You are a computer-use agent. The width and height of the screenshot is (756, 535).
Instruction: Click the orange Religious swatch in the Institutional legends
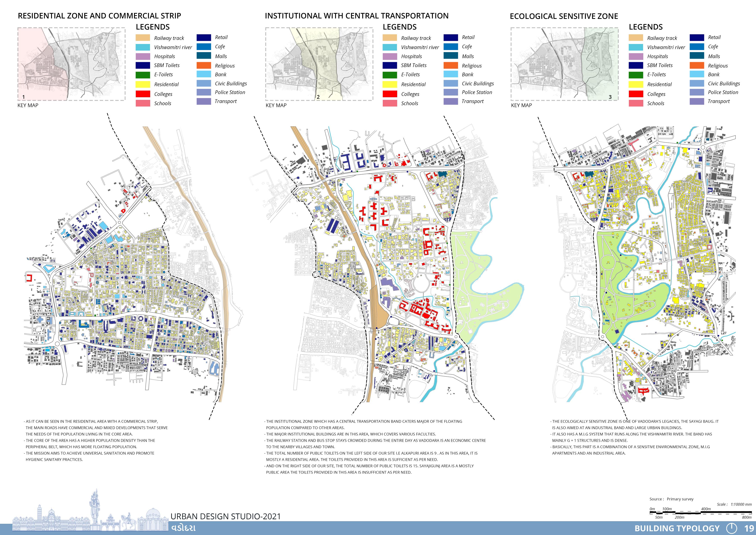tap(451, 66)
